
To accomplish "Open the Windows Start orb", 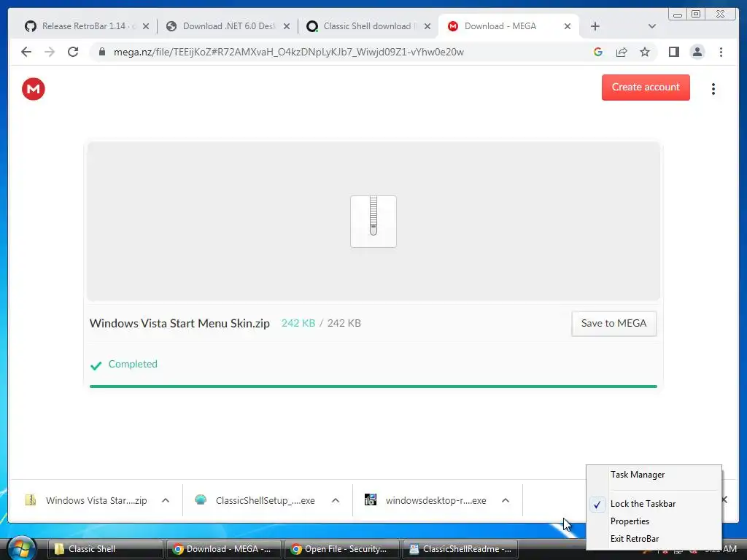I will coord(21,548).
